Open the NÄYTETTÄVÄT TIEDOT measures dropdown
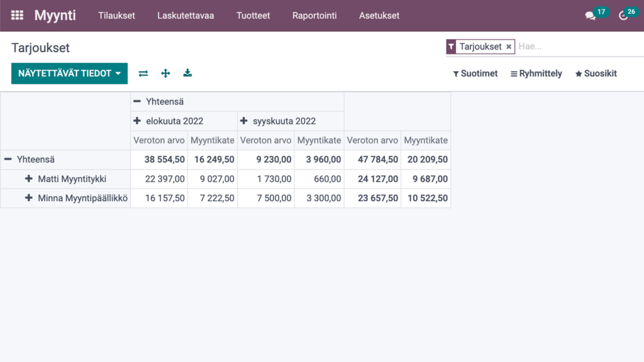Image resolution: width=644 pixels, height=362 pixels. click(x=69, y=73)
